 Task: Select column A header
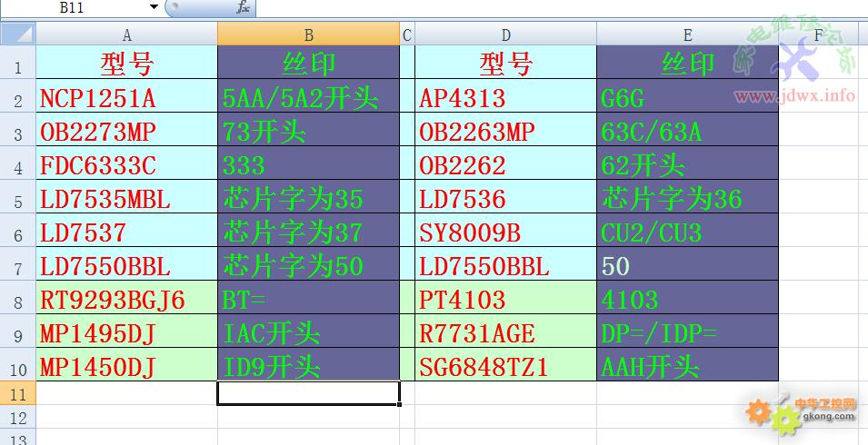pos(126,35)
